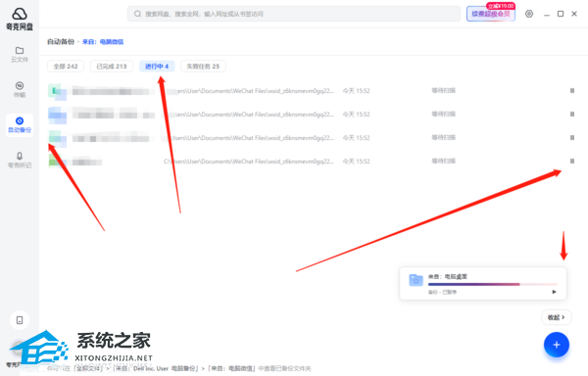The image size is (588, 376).
Task: Click the phone device icon in sidebar
Action: point(20,320)
